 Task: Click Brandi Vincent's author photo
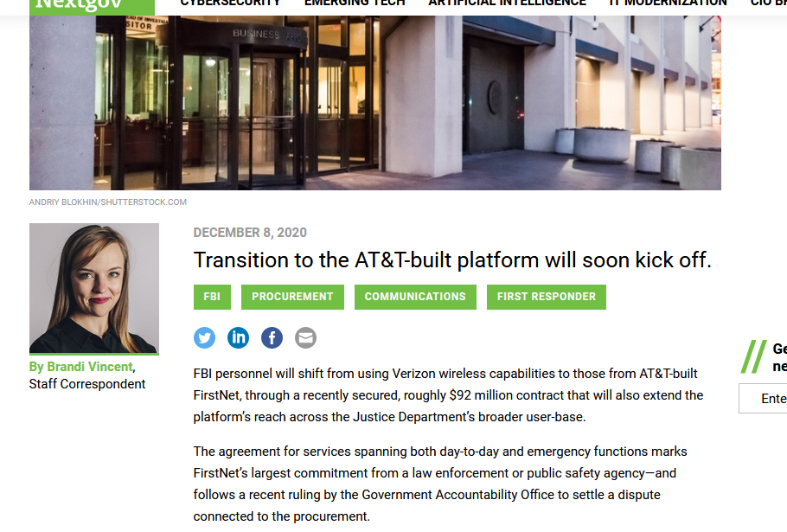click(94, 289)
